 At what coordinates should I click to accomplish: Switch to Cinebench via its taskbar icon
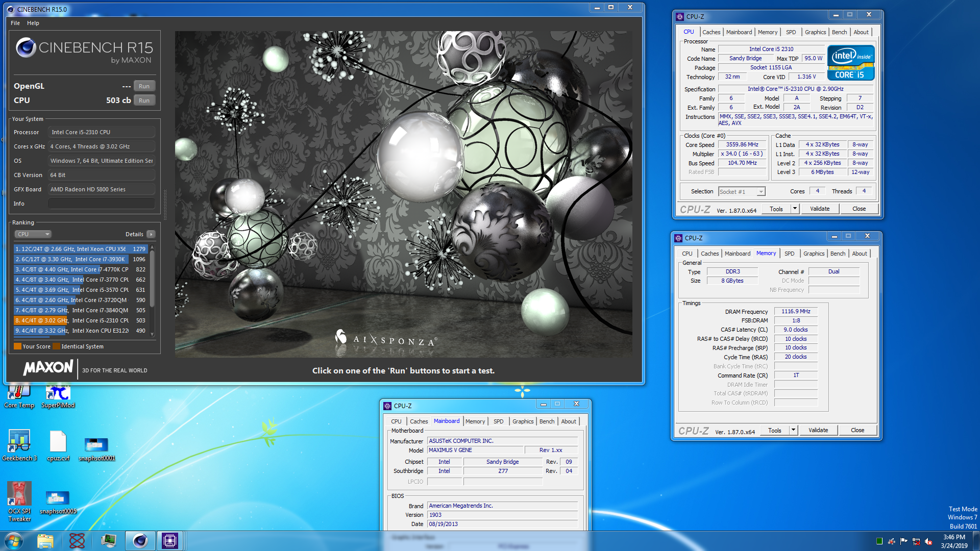(x=140, y=541)
